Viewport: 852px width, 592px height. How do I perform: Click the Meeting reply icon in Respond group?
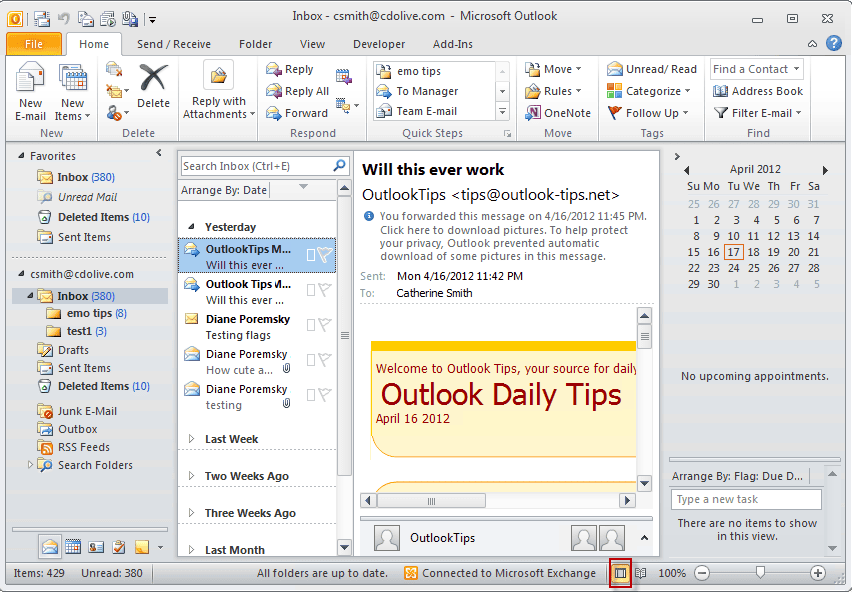tap(343, 76)
